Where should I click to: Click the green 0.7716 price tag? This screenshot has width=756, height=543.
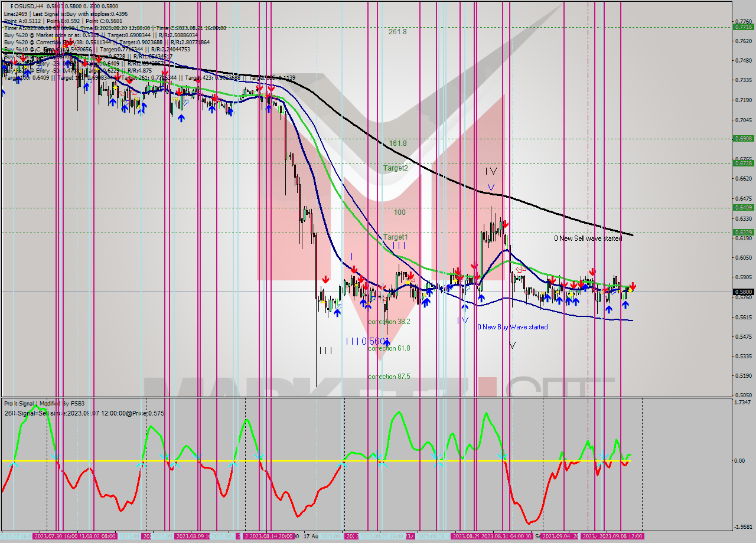click(x=743, y=27)
